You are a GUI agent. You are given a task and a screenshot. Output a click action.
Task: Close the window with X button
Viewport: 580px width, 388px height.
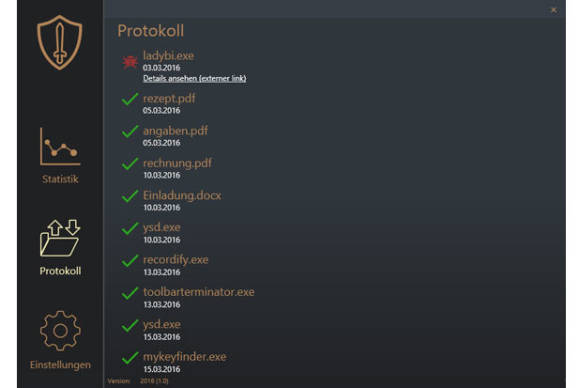(553, 10)
